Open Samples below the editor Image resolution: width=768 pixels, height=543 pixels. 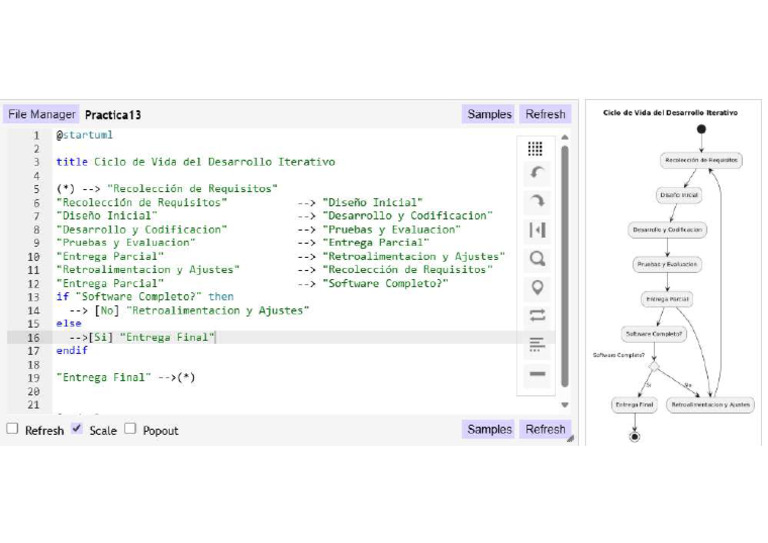(489, 429)
